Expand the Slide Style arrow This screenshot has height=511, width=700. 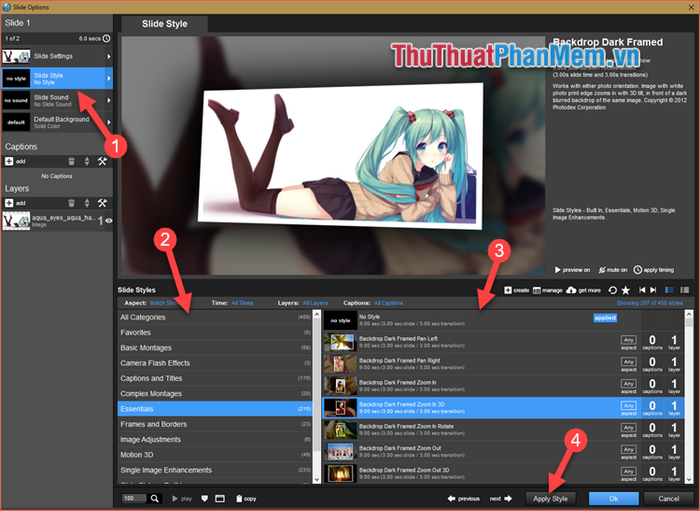[108, 79]
